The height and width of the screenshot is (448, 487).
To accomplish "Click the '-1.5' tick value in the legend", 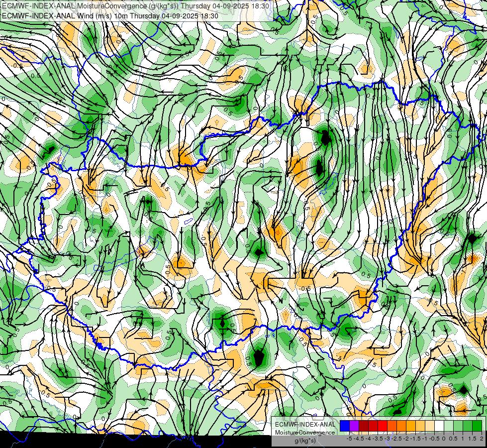I will pyautogui.click(x=415, y=439).
